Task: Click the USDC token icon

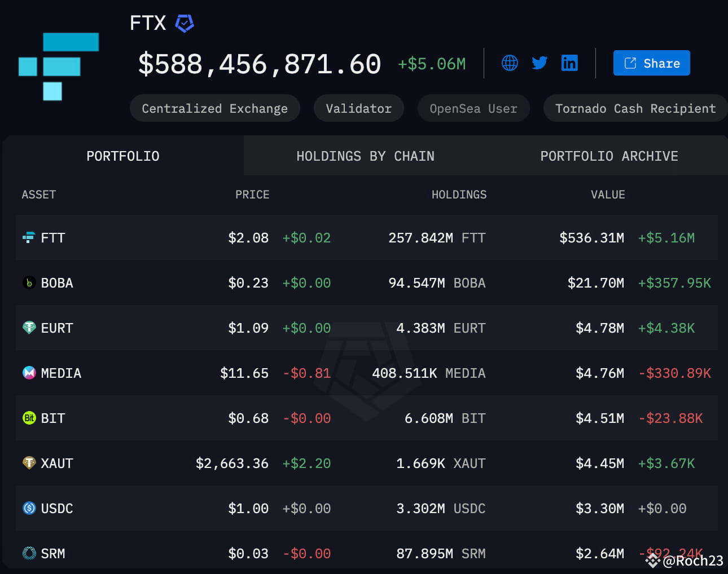Action: pyautogui.click(x=29, y=508)
